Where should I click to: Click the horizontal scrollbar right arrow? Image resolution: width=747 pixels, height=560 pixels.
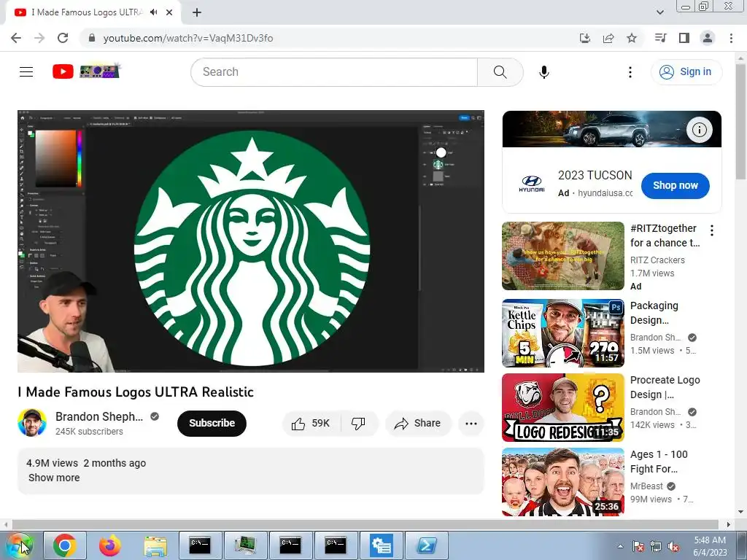[x=729, y=524]
